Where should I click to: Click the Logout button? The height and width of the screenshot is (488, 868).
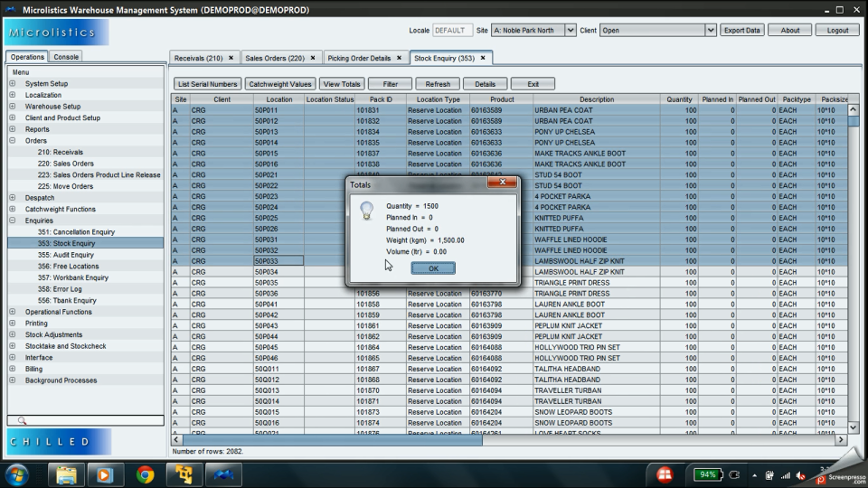[x=837, y=31]
